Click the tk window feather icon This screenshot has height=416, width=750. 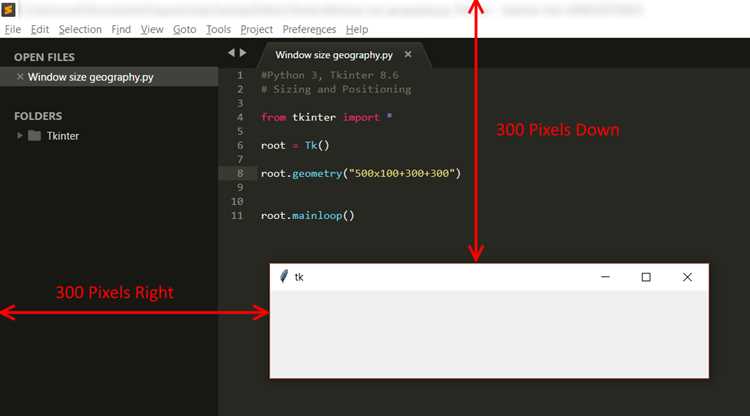click(x=284, y=276)
